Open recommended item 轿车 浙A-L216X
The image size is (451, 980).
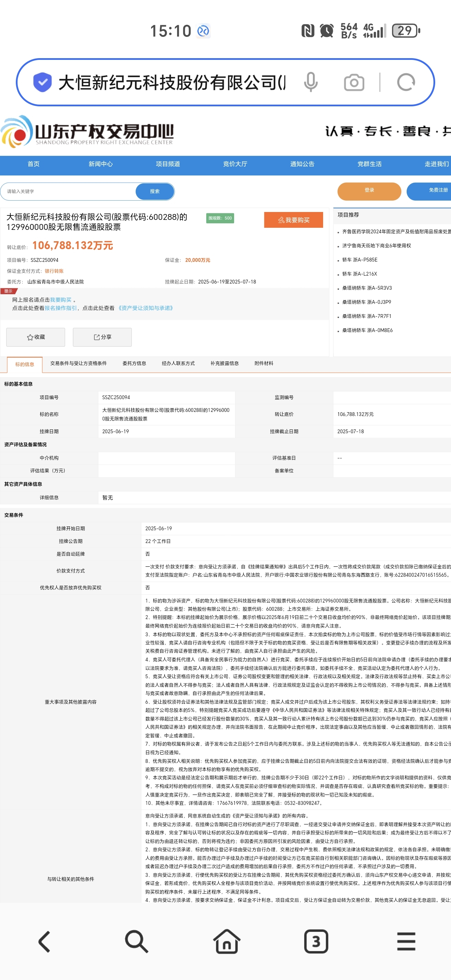360,274
